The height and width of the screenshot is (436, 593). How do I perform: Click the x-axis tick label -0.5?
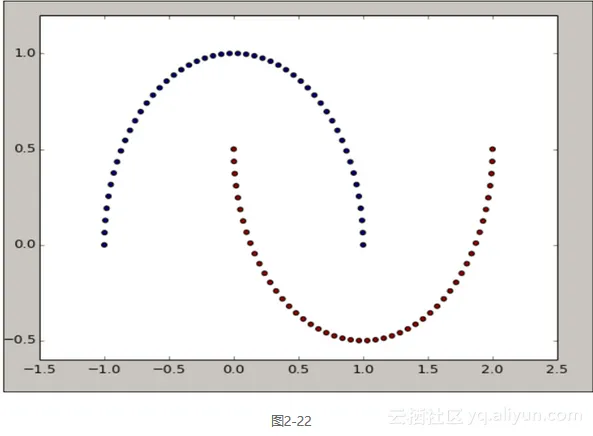pyautogui.click(x=169, y=369)
